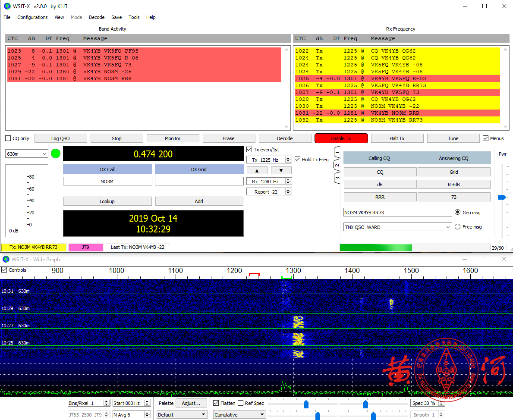The image size is (513, 420).
Task: Increment the Tx 1225 Hz spinner
Action: (289, 158)
